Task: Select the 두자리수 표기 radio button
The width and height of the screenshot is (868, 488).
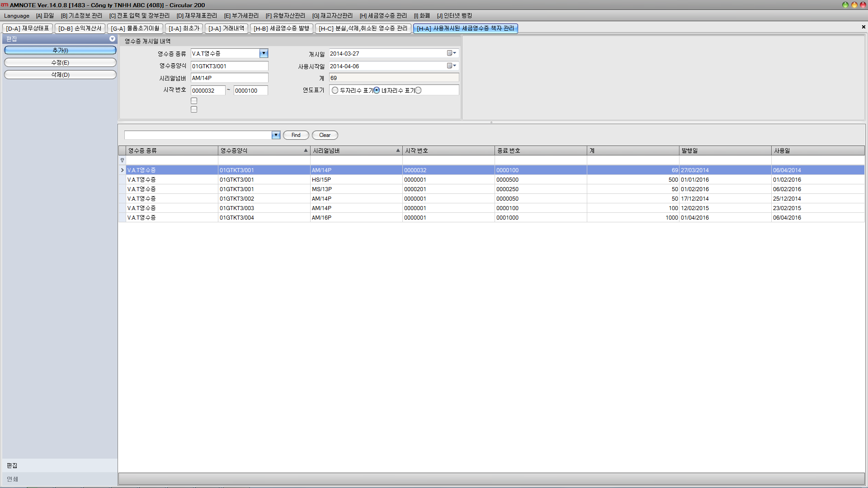Action: pos(335,90)
